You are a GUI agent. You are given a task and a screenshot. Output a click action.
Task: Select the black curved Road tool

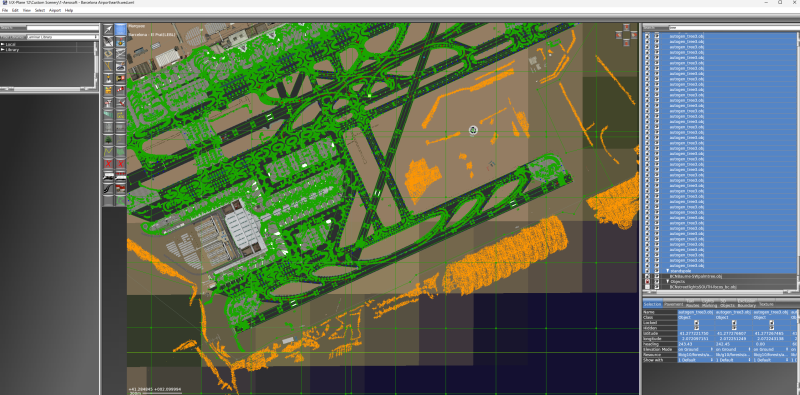pyautogui.click(x=109, y=187)
